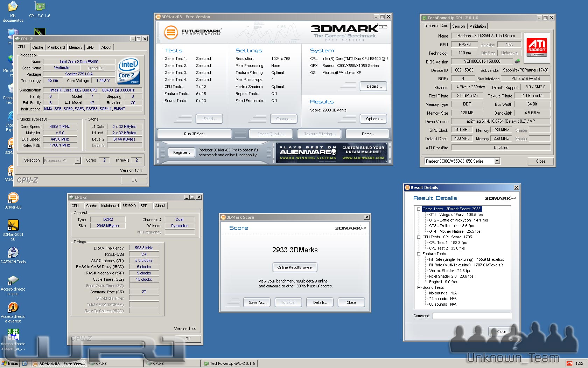Image resolution: width=588 pixels, height=368 pixels.
Task: Click the 2933 3DMarks score text
Action: click(x=295, y=250)
